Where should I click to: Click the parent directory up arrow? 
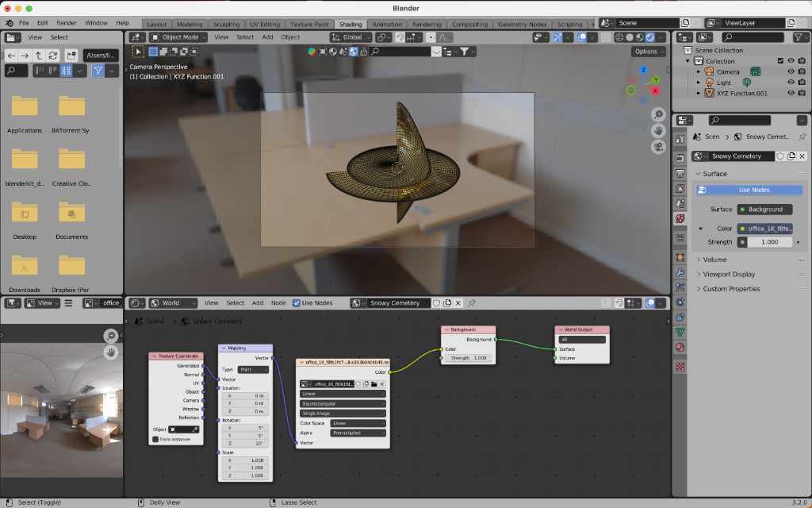[x=39, y=55]
